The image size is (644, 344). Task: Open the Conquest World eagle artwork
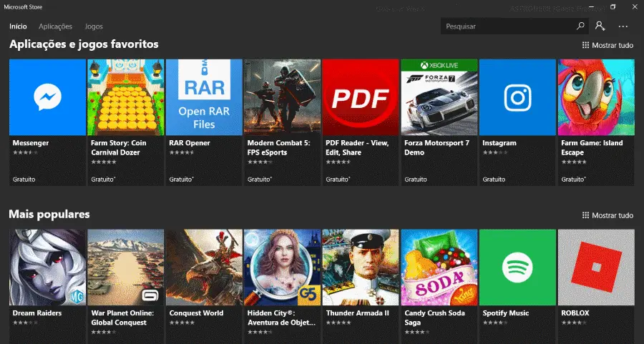[204, 267]
